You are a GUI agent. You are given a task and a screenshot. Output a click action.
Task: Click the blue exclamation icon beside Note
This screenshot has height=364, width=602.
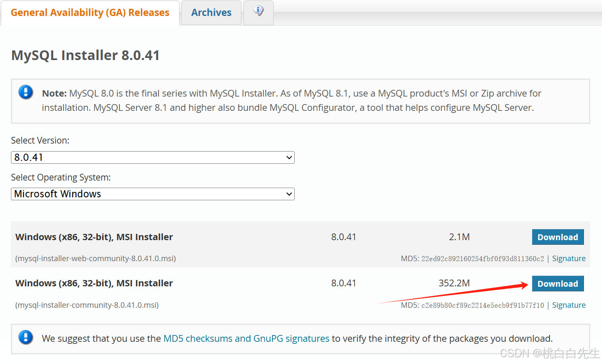pos(26,92)
